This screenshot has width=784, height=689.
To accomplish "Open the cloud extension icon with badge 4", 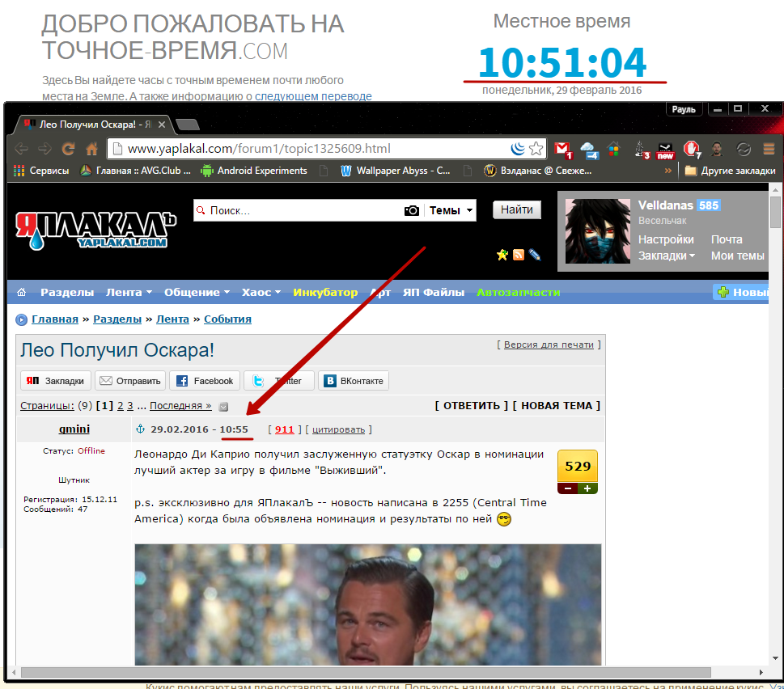I will point(590,150).
